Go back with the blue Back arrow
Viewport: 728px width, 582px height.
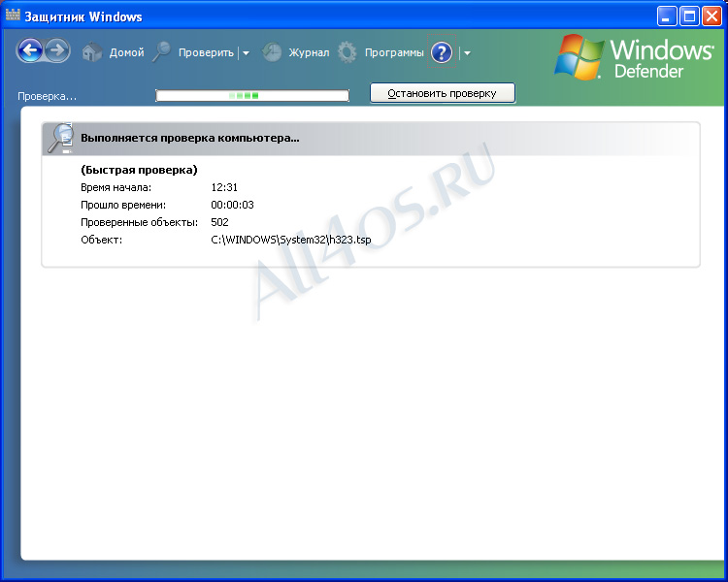coord(30,50)
